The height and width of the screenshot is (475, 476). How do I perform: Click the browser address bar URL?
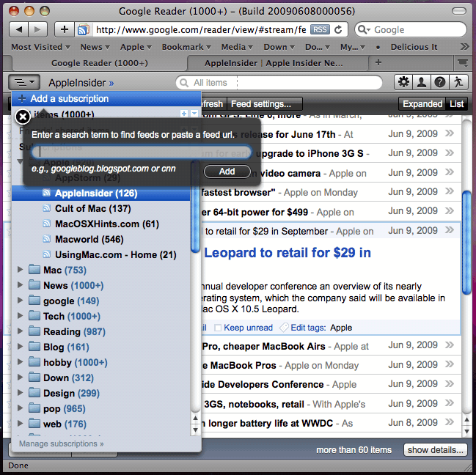click(201, 30)
